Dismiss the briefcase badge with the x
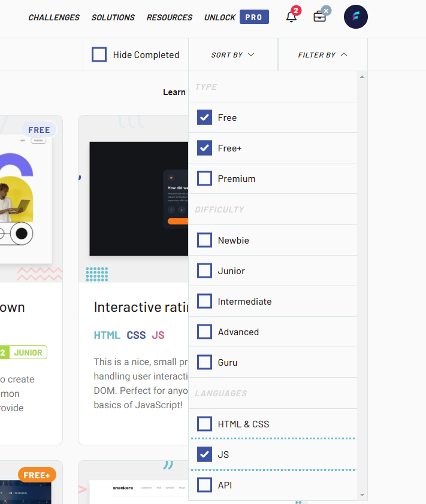 pyautogui.click(x=327, y=11)
